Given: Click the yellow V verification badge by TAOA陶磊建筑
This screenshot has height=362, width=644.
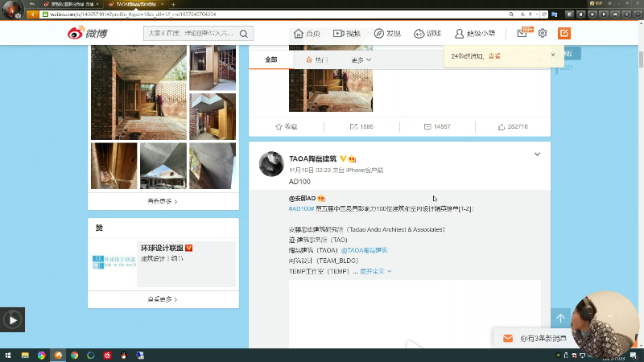Looking at the screenshot, I should 343,158.
